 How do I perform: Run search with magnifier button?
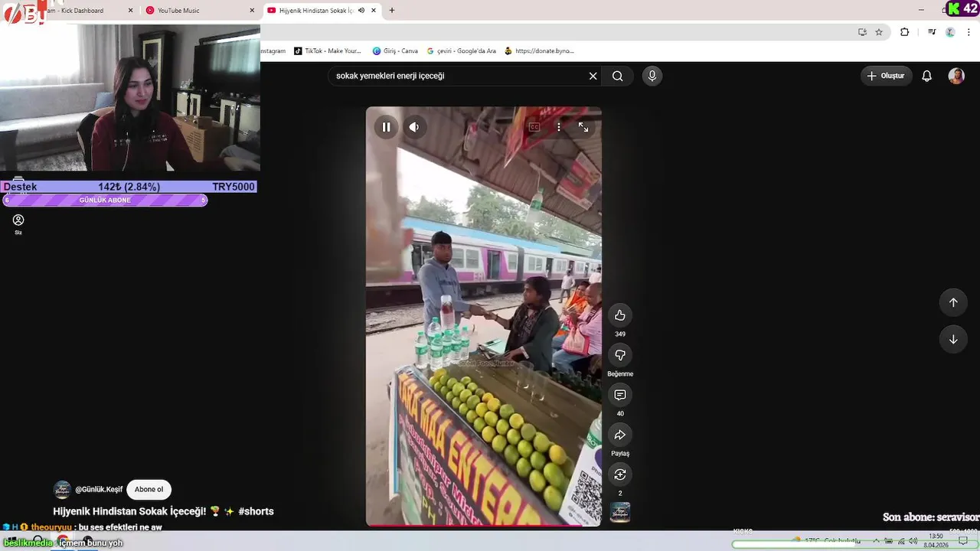tap(618, 76)
